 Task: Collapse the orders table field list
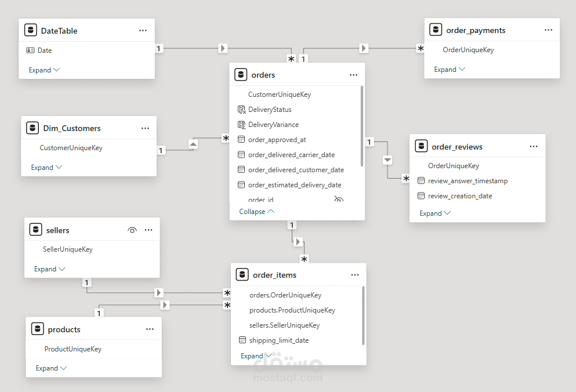tap(257, 211)
